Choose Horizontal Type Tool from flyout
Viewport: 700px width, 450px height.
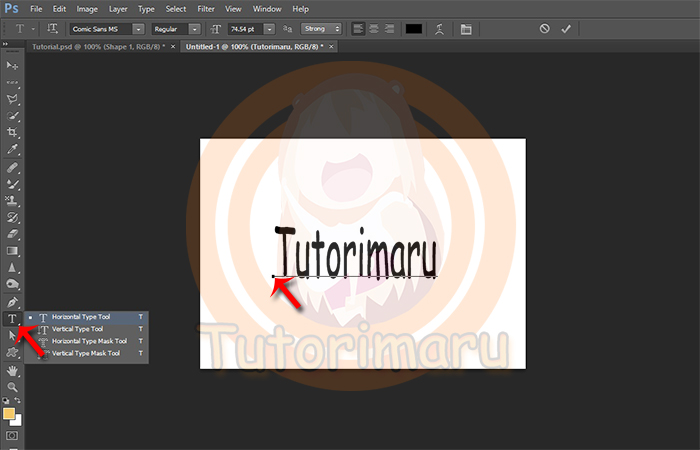87,317
